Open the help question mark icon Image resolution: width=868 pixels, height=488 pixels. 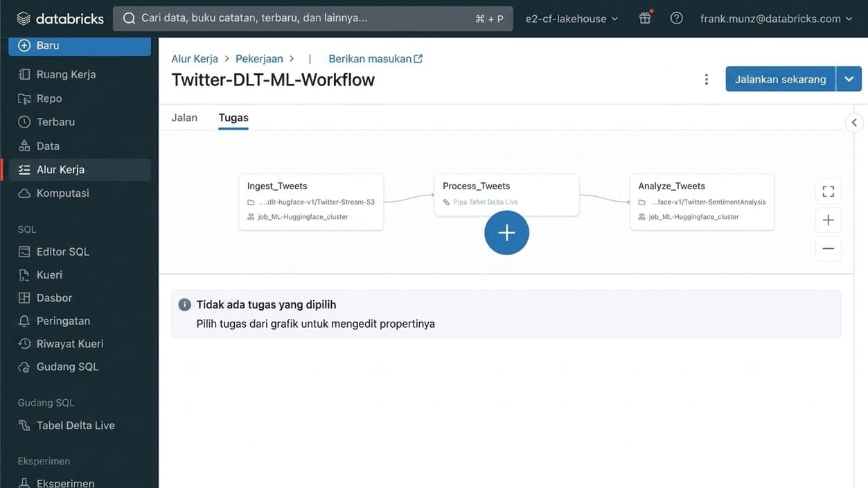coord(677,18)
